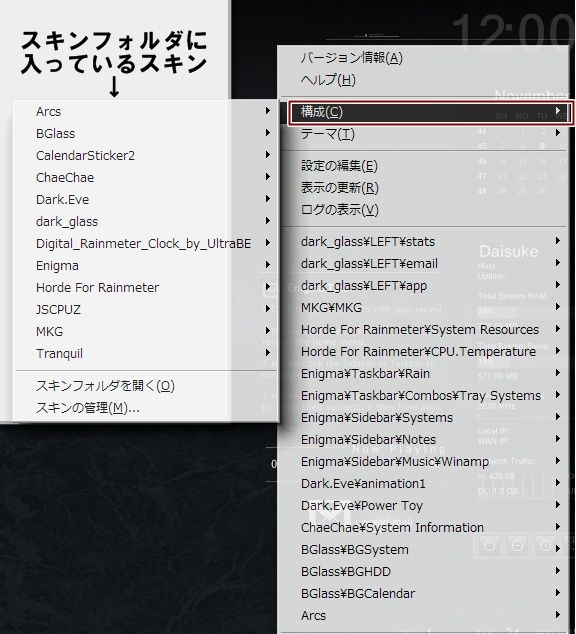This screenshot has height=634, width=576.
Task: Click スキンフォルダを開く(O) to open folder
Action: click(146, 386)
